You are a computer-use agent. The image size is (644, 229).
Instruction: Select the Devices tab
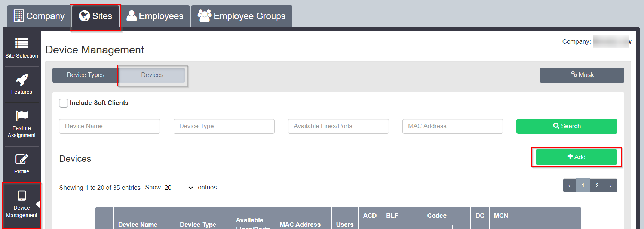point(152,75)
